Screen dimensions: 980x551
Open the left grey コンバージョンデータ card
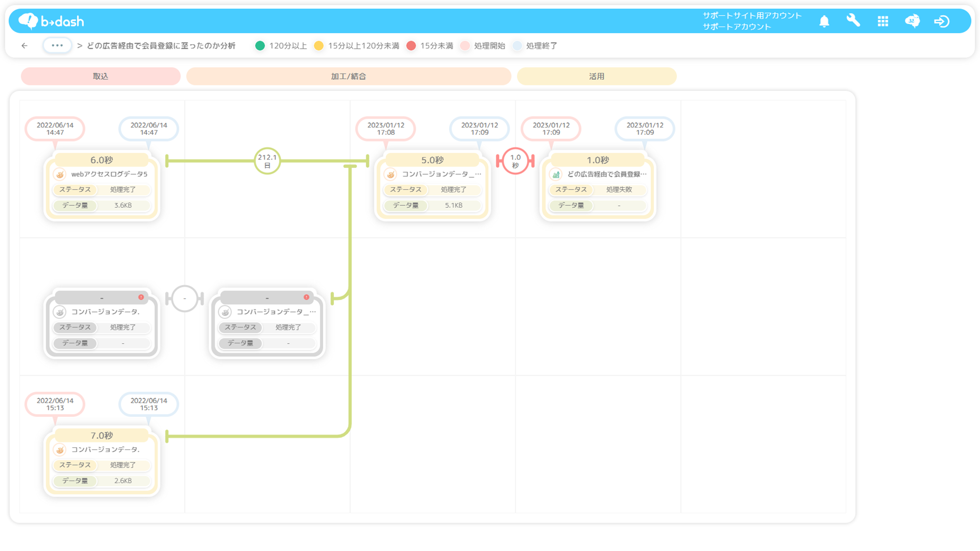[102, 323]
